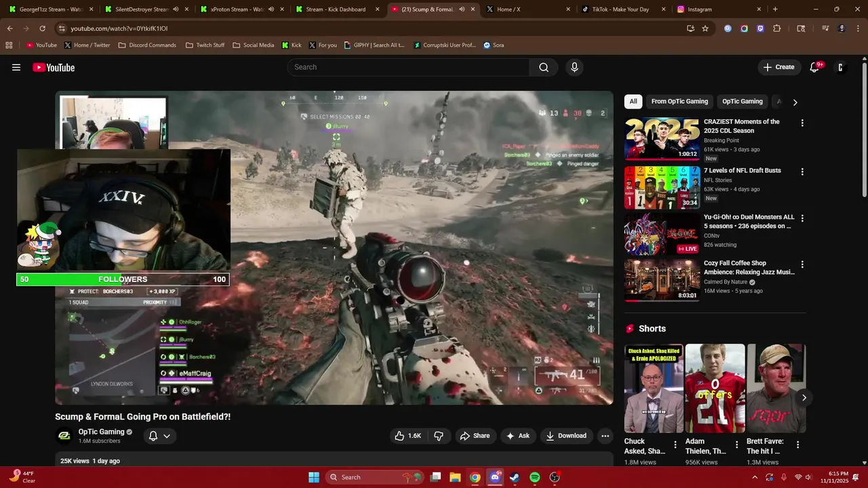Select the All filter chip
This screenshot has width=868, height=488.
coord(633,102)
